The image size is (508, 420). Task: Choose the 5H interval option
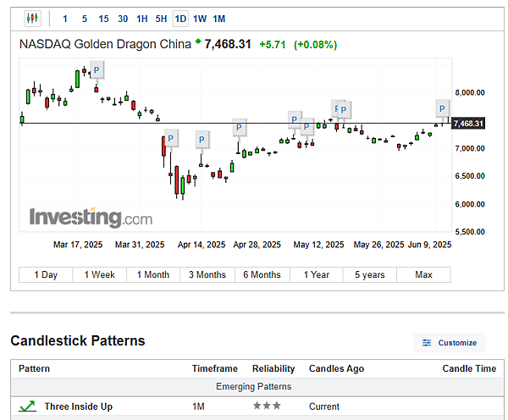click(160, 19)
